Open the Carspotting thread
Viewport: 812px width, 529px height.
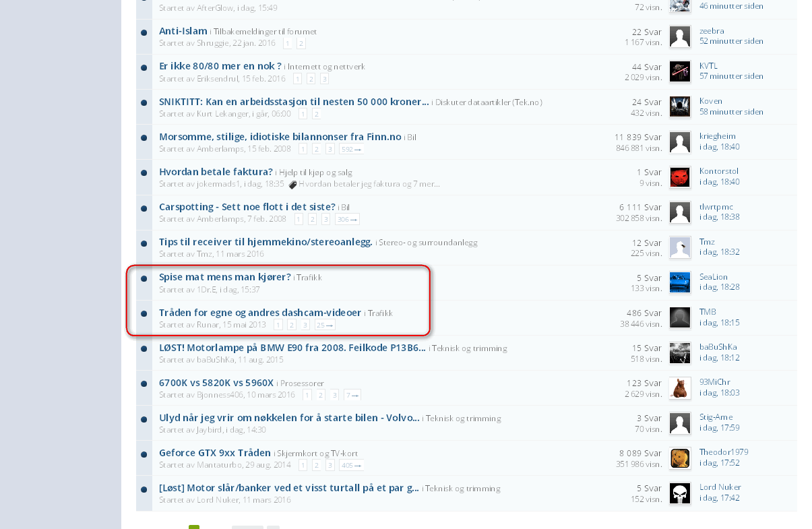tap(247, 206)
